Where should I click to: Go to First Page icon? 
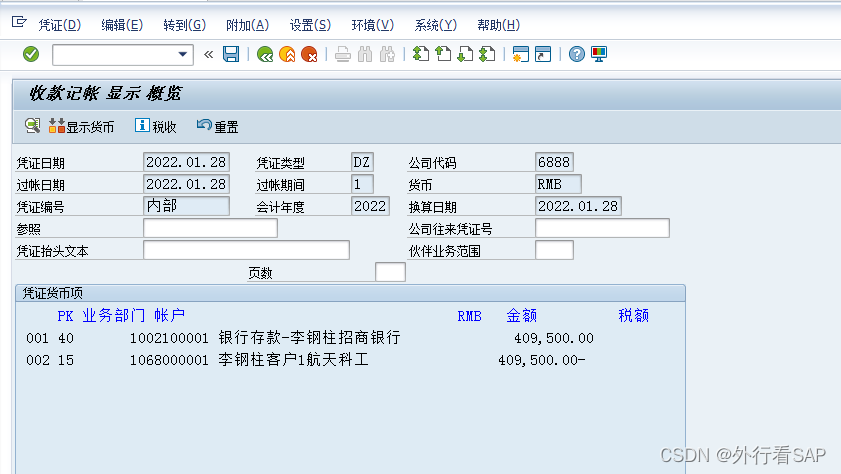tap(420, 54)
